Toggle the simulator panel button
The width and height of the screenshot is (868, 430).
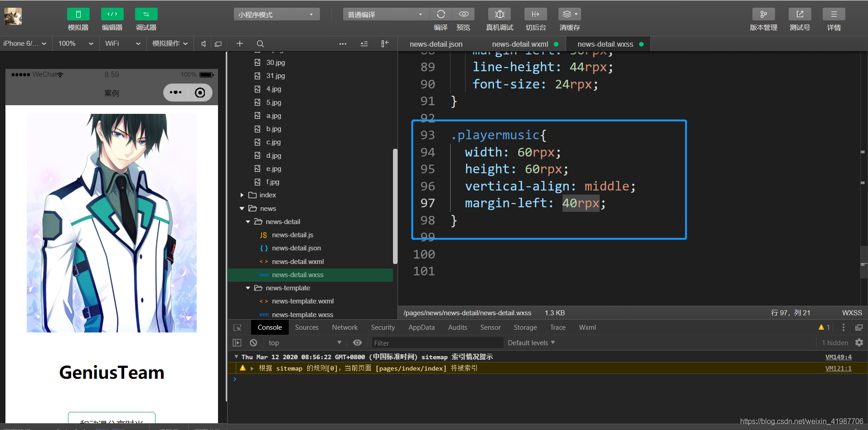78,14
